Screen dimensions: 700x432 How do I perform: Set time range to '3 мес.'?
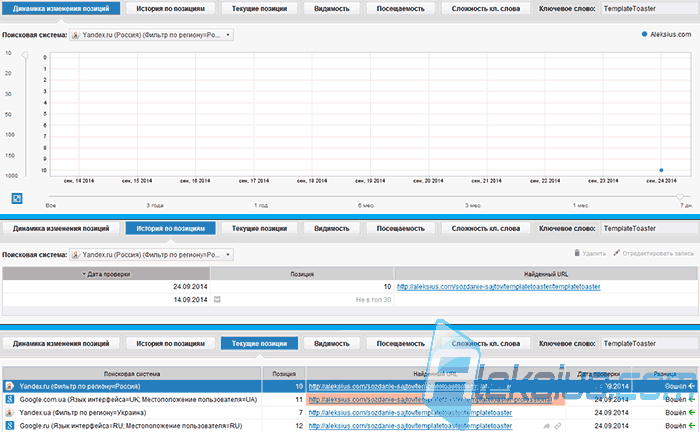tap(473, 205)
